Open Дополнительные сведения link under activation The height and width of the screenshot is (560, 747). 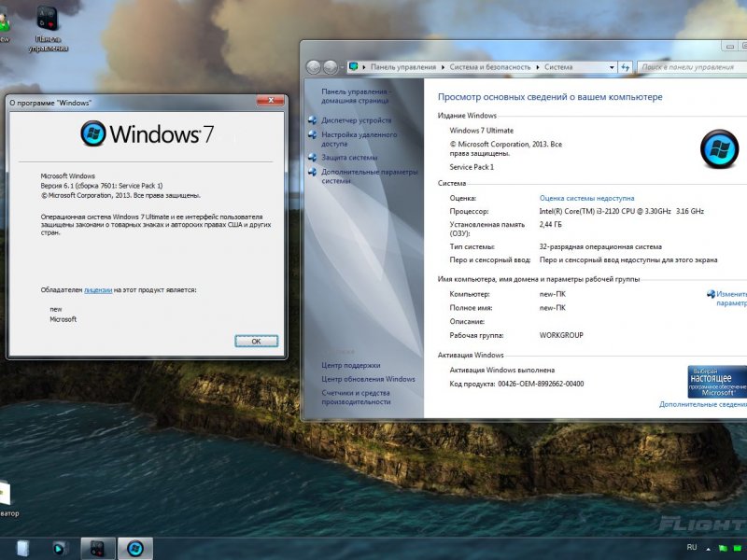[703, 404]
